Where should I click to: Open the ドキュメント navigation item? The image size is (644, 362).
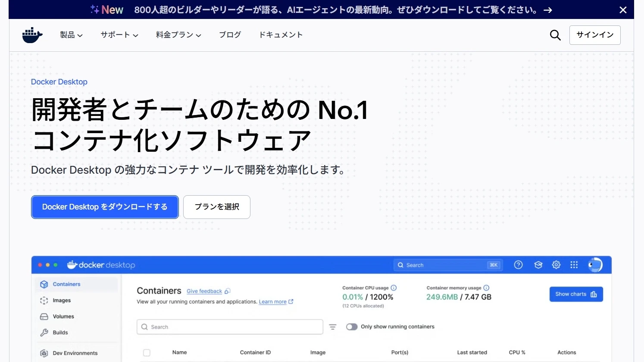281,35
